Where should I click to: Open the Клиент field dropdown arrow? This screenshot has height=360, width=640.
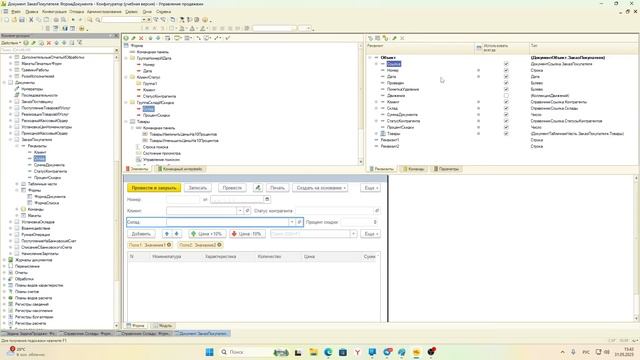pyautogui.click(x=240, y=211)
